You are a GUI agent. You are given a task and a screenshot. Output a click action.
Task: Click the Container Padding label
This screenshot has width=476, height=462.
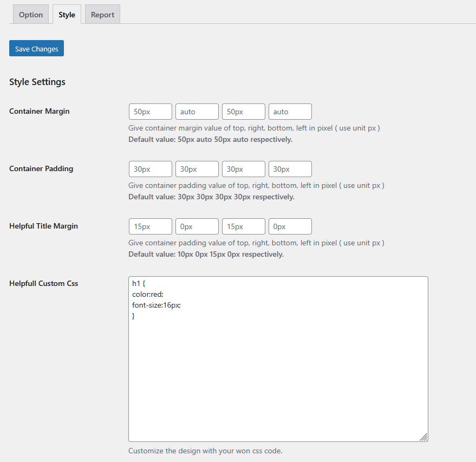click(41, 168)
